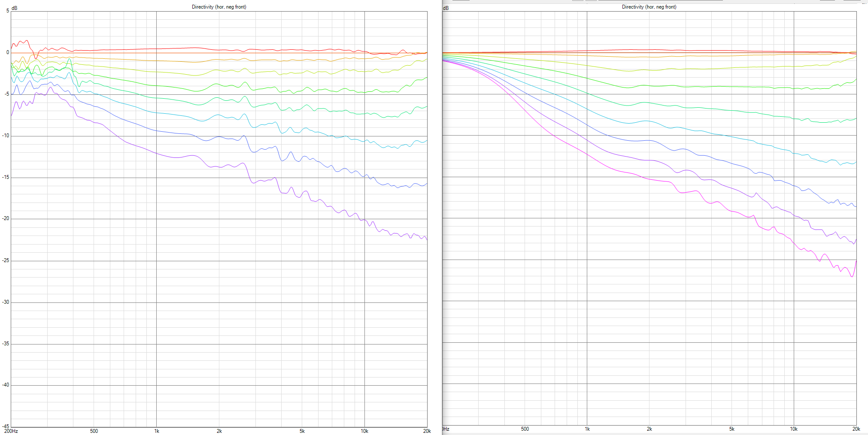868x435 pixels.
Task: Click the dB unit label on left chart
Action: click(14, 8)
